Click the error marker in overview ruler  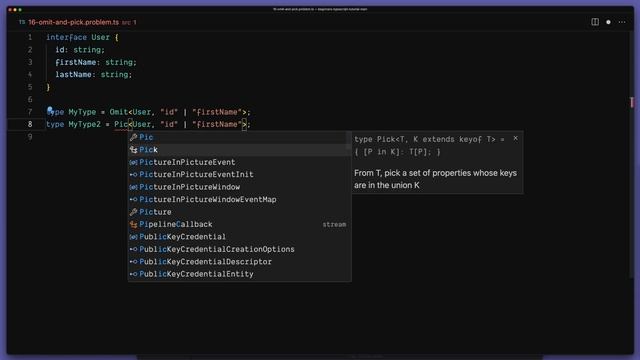(632, 102)
